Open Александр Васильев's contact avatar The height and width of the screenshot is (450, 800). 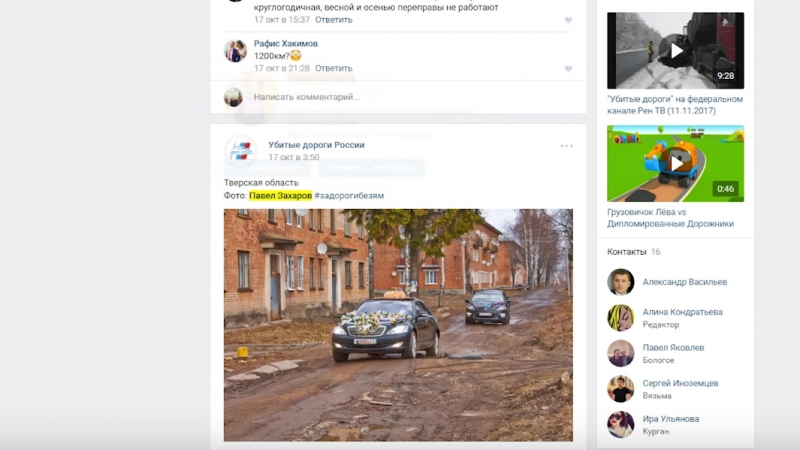621,282
